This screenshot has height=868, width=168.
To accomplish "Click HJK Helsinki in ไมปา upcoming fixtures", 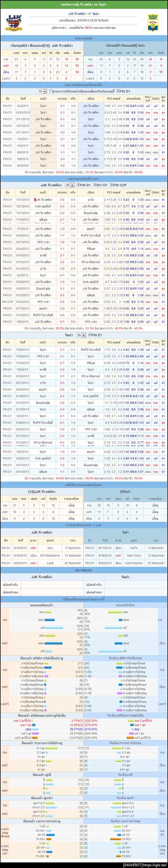I will coord(134,563).
